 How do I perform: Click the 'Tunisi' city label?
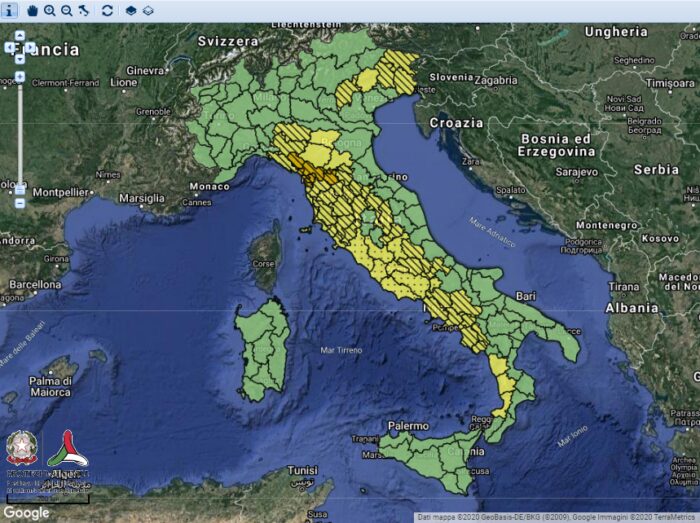303,470
